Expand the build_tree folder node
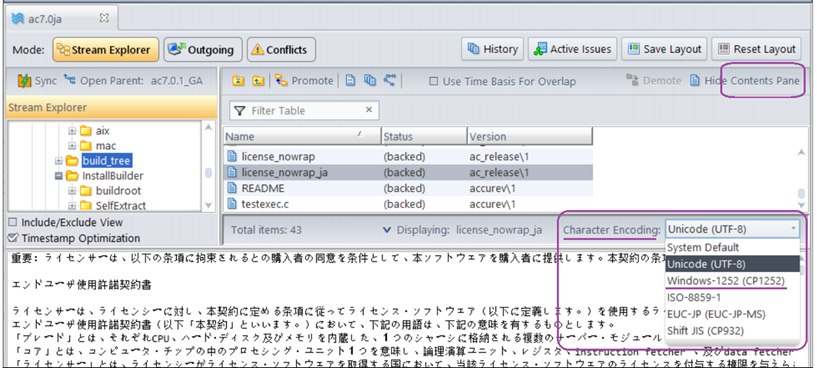 click(58, 161)
